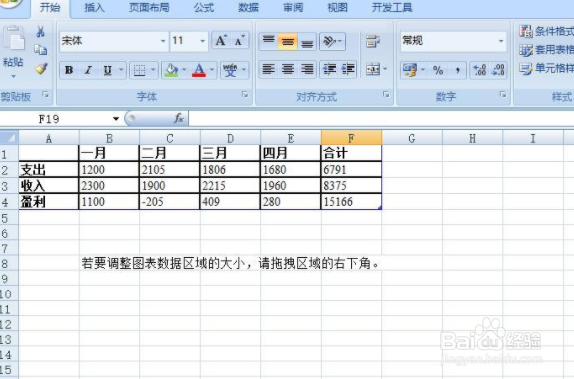
Task: Switch to 审阅 tab
Action: (293, 7)
